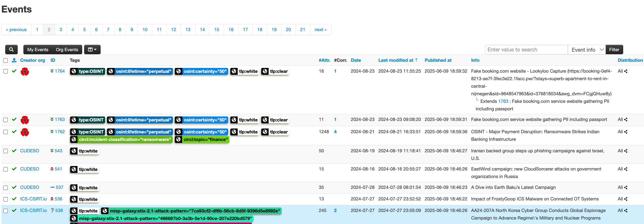This screenshot has height=224, width=644.
Task: Open correlation count 4 for event 1762
Action: coord(335,132)
